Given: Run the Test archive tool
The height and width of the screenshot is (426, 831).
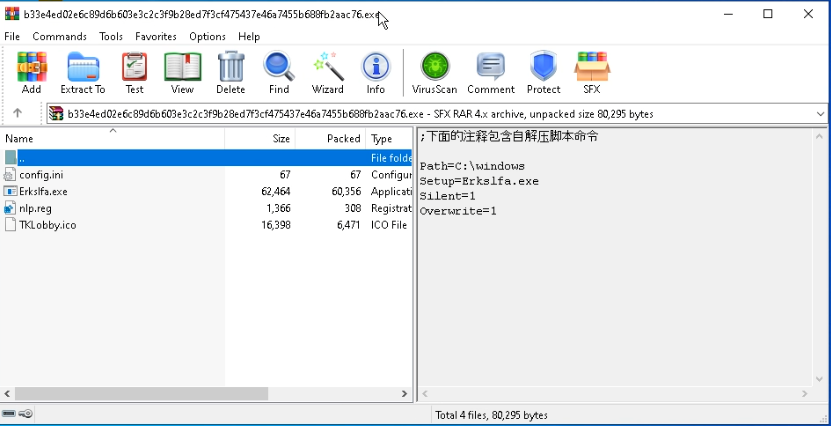Looking at the screenshot, I should tap(134, 72).
